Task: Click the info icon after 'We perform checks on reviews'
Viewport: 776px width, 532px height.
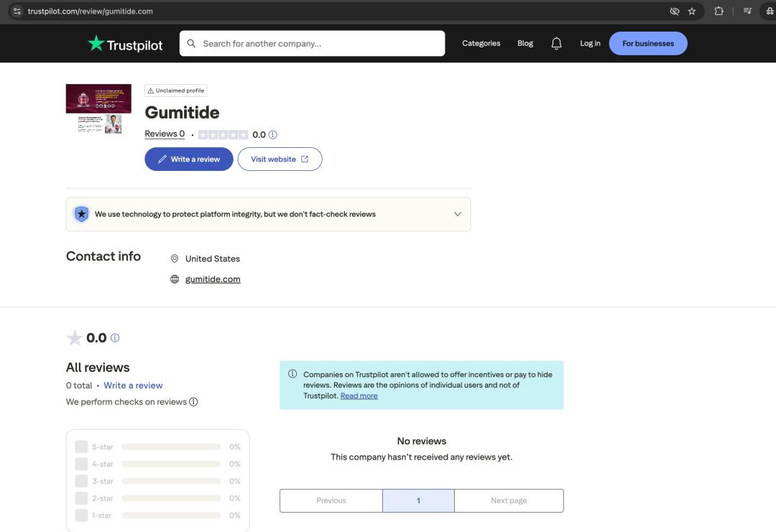Action: point(193,402)
